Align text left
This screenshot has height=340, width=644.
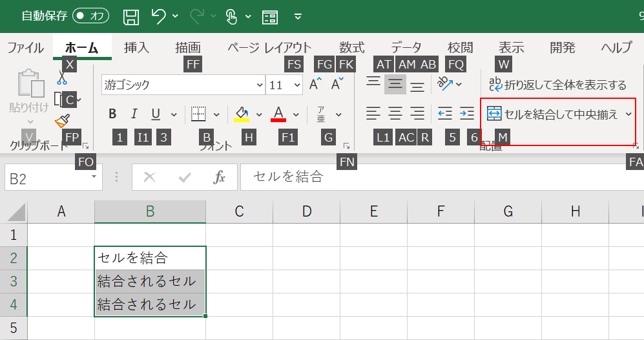[x=373, y=114]
